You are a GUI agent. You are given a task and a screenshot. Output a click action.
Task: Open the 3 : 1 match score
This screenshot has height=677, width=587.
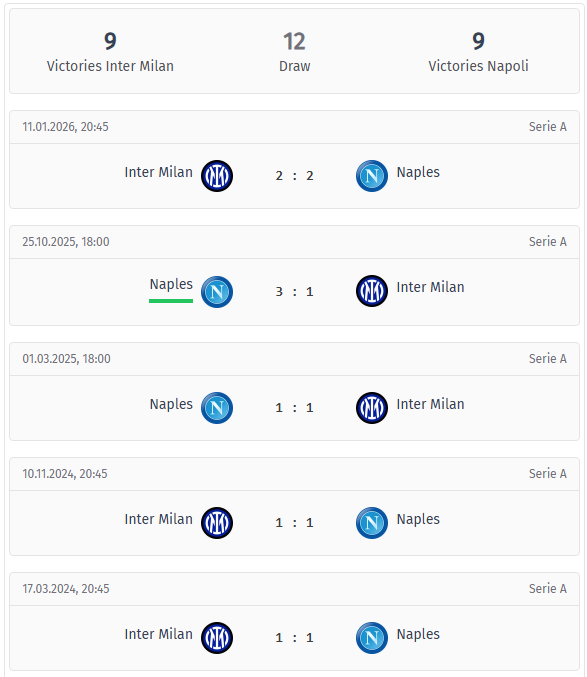click(294, 292)
